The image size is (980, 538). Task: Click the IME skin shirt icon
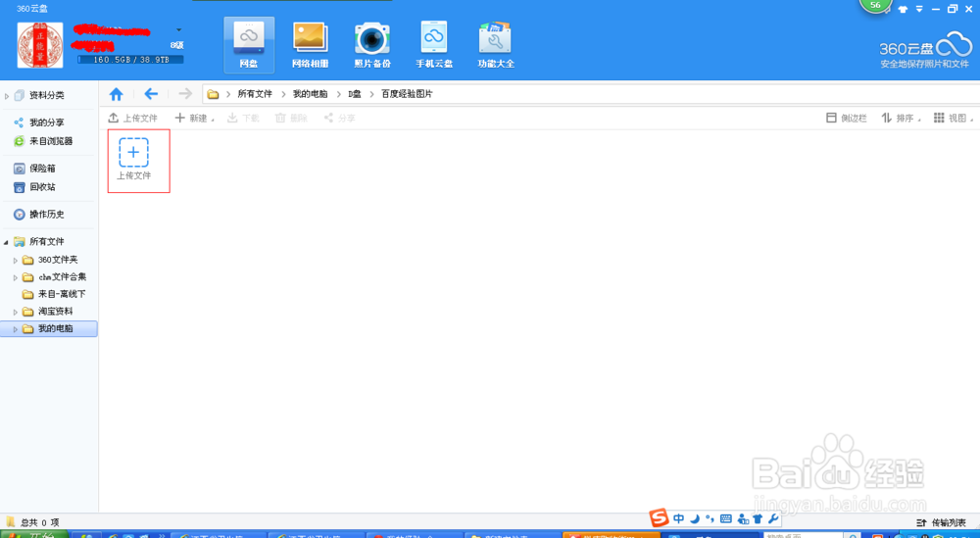coord(758,518)
